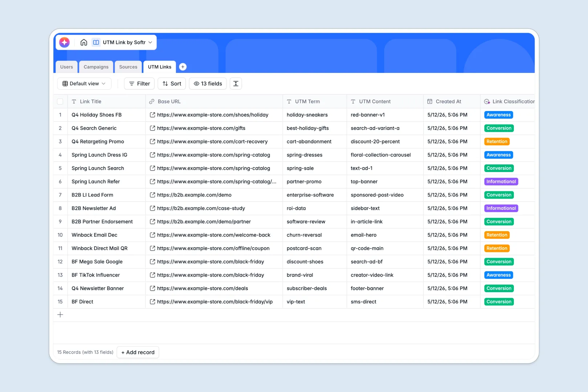Open external link icon for black-friday/vip URL
The image size is (588, 392).
coord(152,302)
